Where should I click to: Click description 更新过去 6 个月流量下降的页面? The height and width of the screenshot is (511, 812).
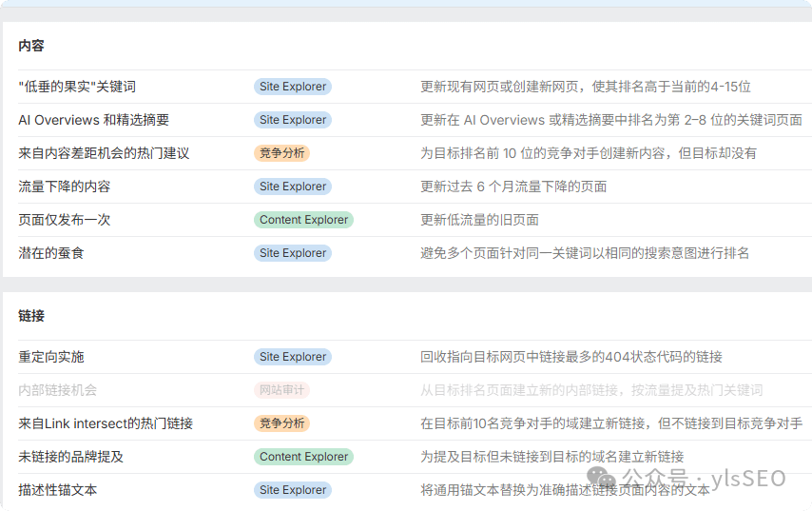[x=513, y=187]
